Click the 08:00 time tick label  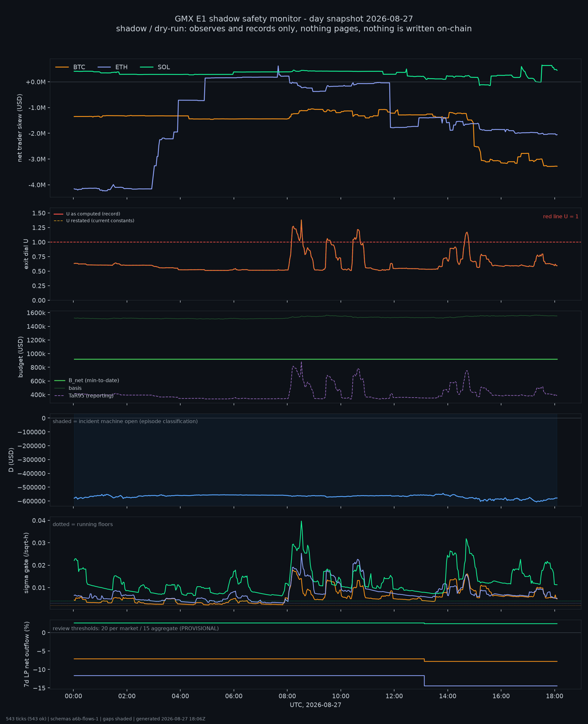coord(287,696)
